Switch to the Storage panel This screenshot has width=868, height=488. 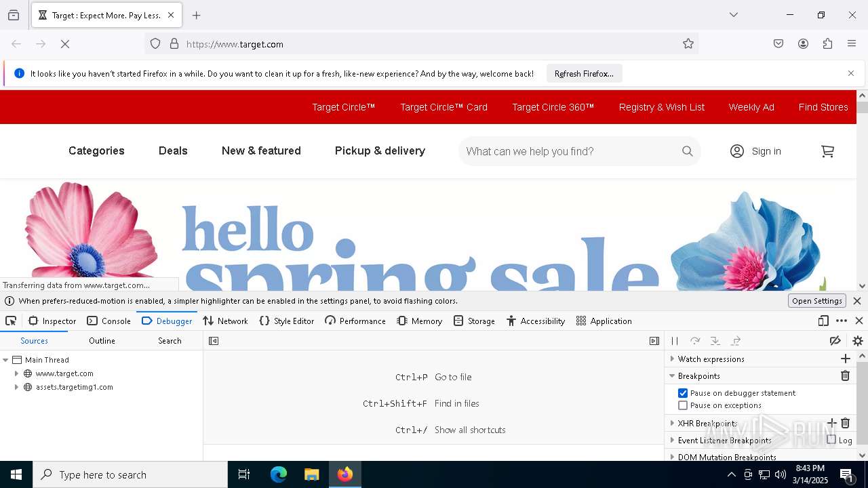474,321
